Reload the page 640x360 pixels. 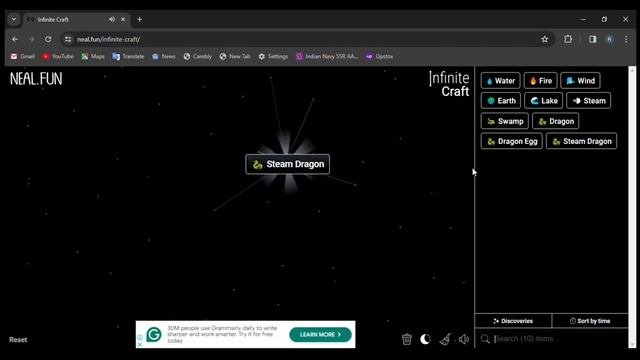click(48, 39)
